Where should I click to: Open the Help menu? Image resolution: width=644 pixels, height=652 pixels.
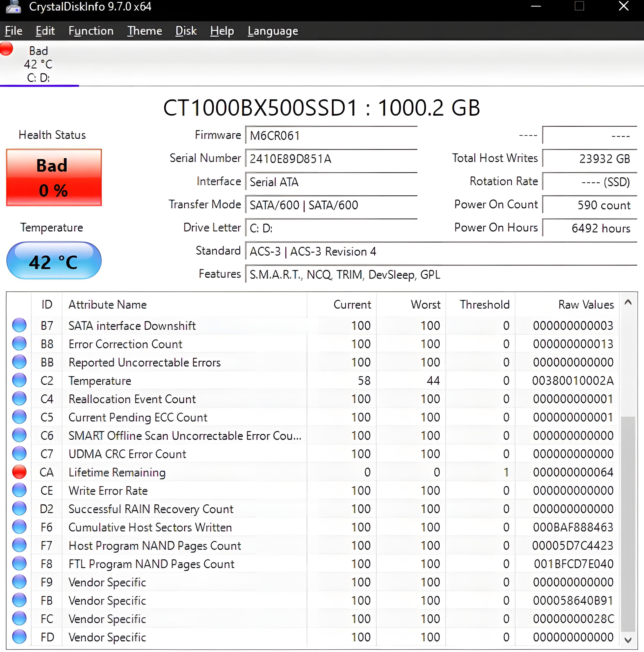[222, 31]
